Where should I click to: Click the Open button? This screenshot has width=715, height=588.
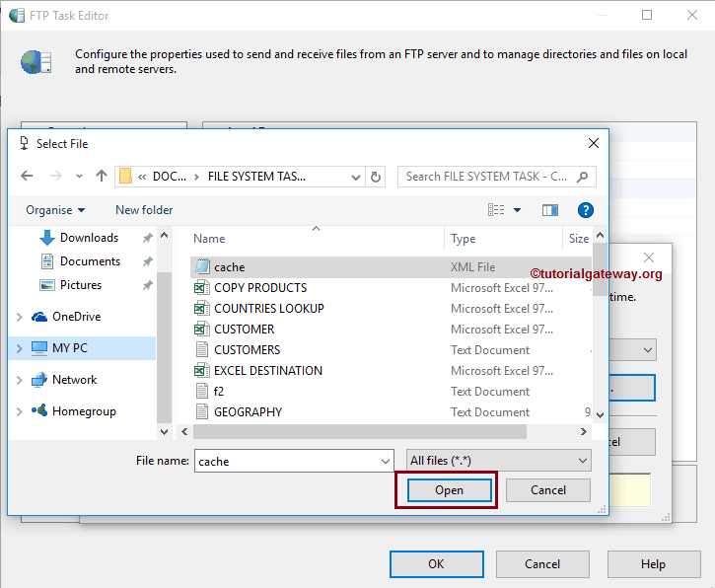click(x=449, y=490)
